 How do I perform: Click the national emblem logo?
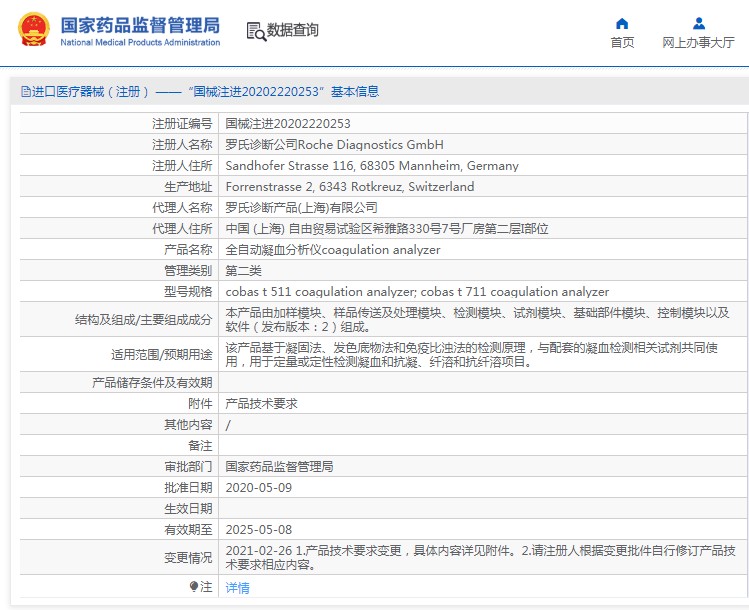click(x=34, y=30)
